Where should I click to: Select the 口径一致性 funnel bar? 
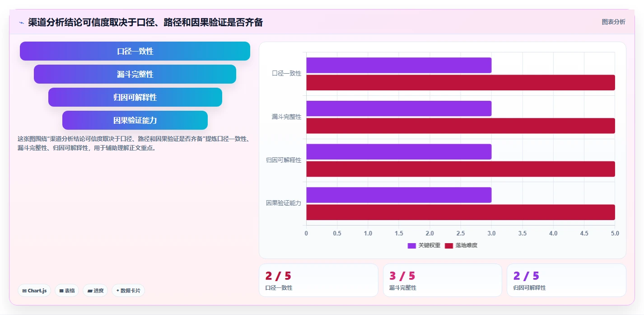coord(135,51)
